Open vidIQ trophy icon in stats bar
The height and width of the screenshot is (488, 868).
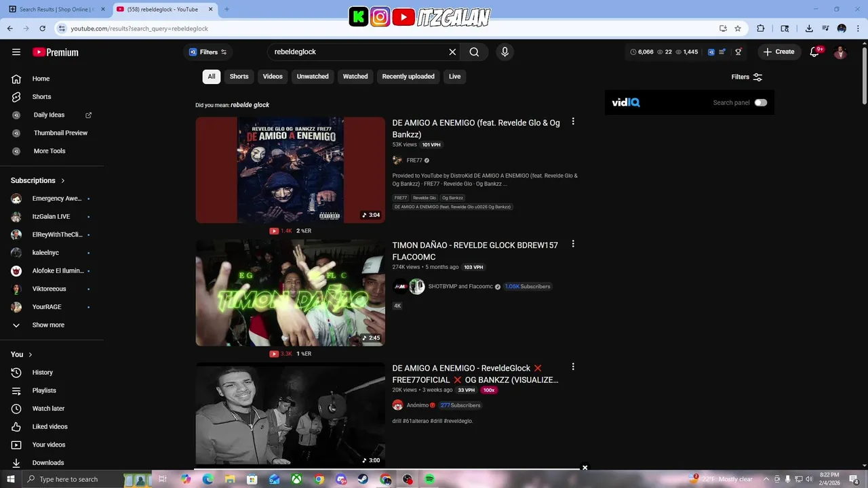(x=738, y=52)
